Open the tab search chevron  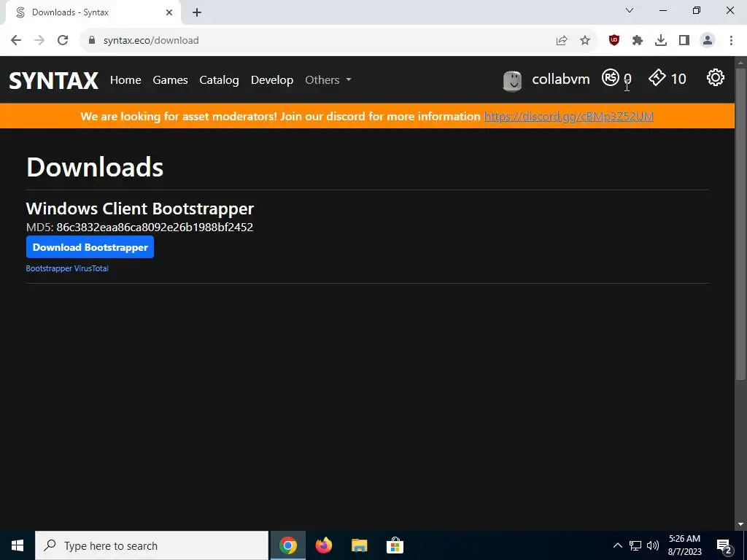click(630, 10)
